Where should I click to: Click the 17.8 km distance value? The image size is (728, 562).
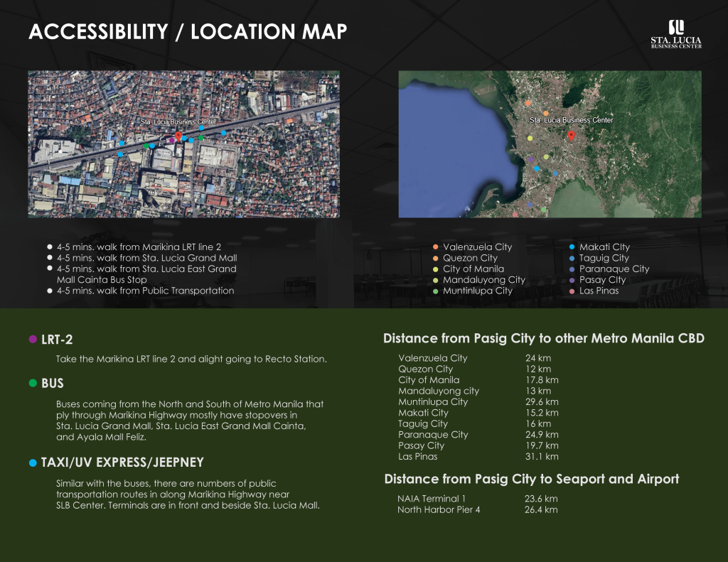pos(542,380)
